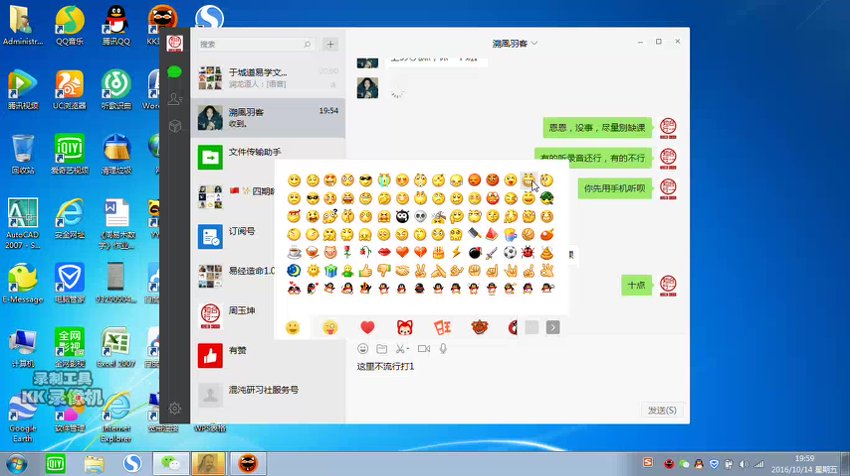
Task: Open the Chats section in WeChat sidebar
Action: coord(175,72)
